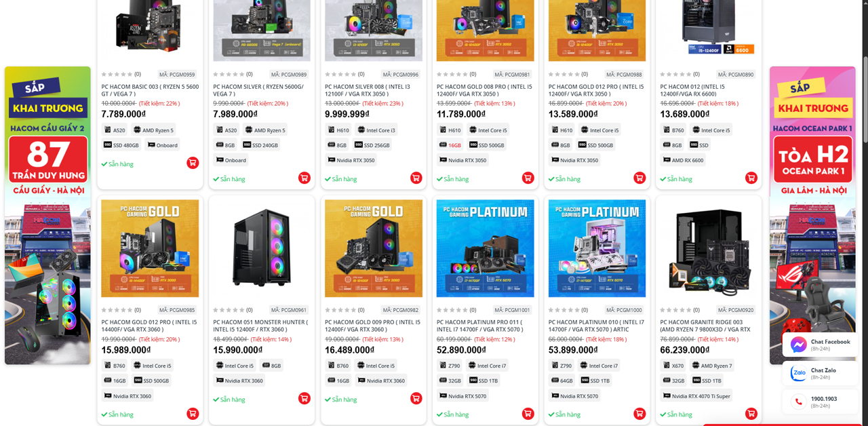Add PC HACOM GOLD 009 PRO to cart

[416, 398]
